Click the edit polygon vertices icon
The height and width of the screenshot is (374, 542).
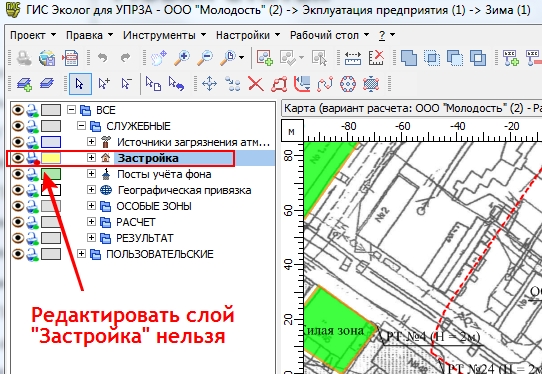pos(279,84)
